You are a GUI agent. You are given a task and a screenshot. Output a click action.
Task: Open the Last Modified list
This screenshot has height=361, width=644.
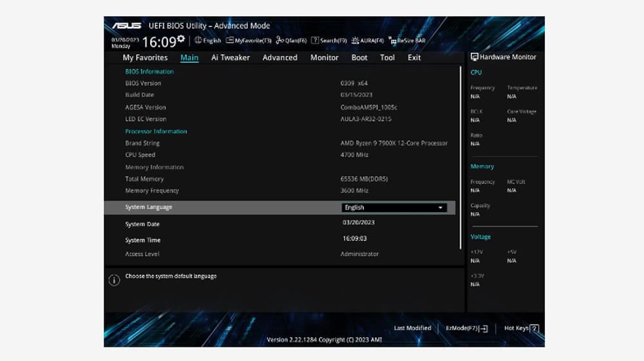click(x=412, y=328)
